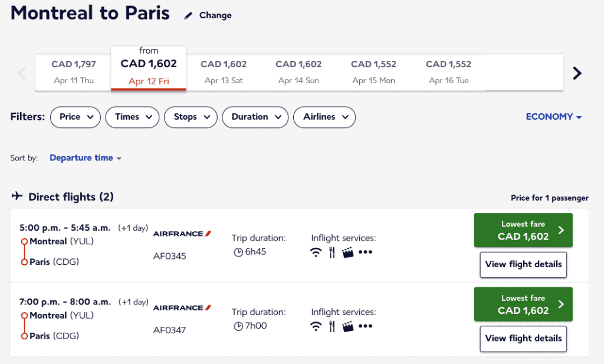Viewport: 604px width, 364px height.
Task: Click the ellipsis services icon for flight AF0347
Action: 366,326
